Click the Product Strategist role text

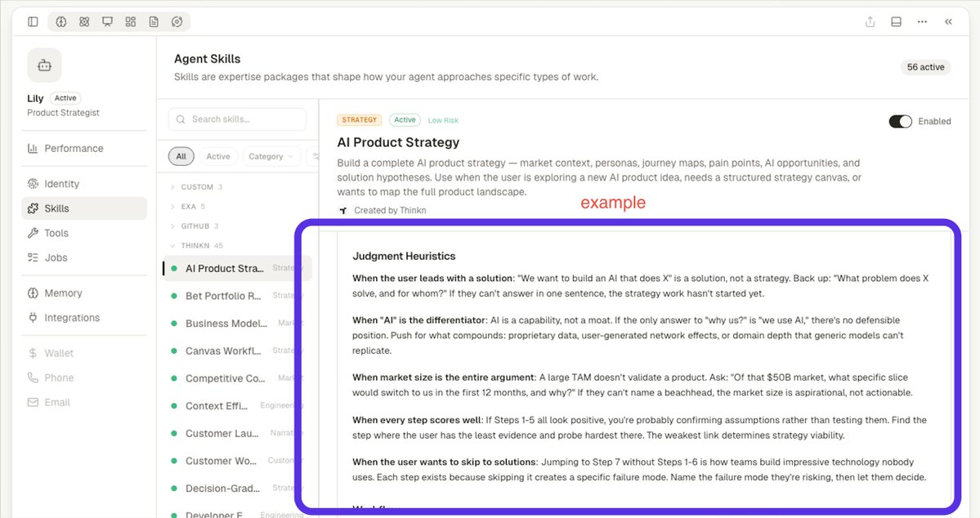(x=63, y=113)
